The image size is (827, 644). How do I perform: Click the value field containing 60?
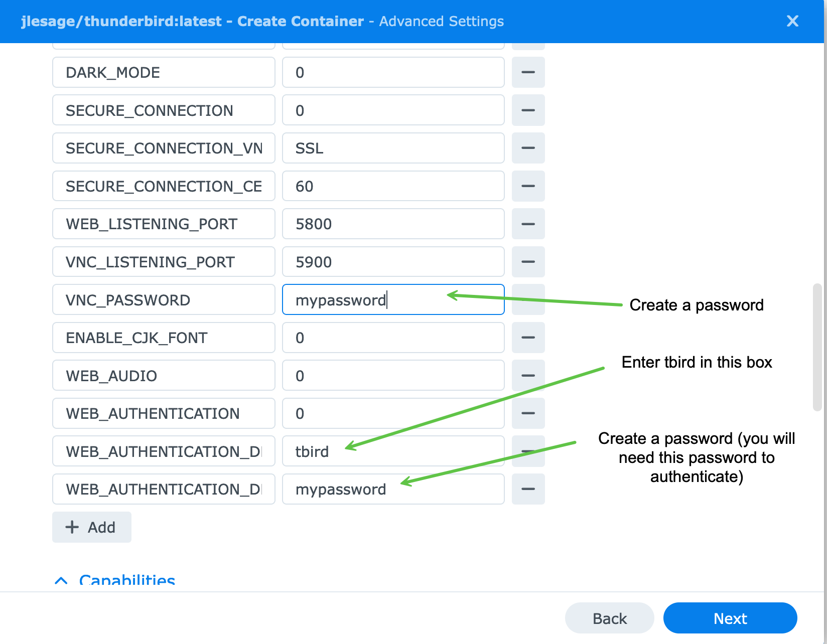coord(393,186)
